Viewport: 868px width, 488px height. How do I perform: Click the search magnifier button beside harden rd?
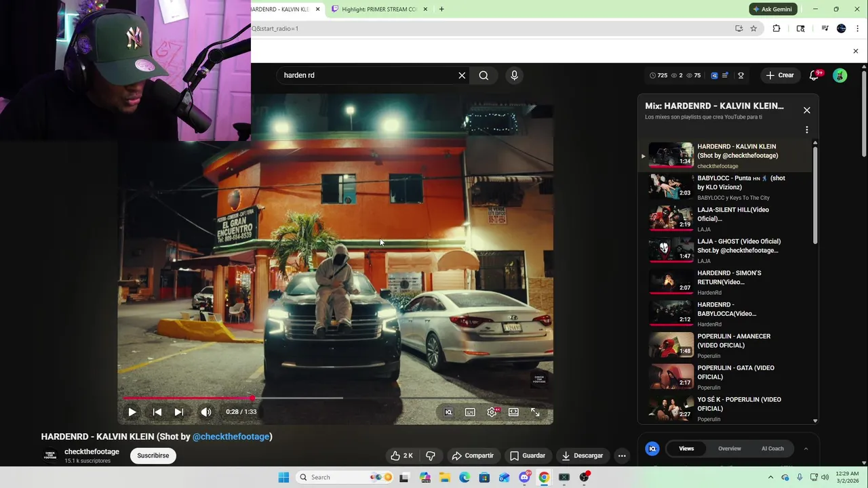pos(484,75)
